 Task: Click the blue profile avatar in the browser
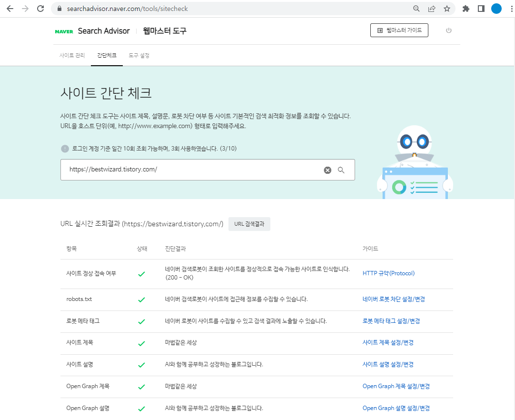(496, 8)
